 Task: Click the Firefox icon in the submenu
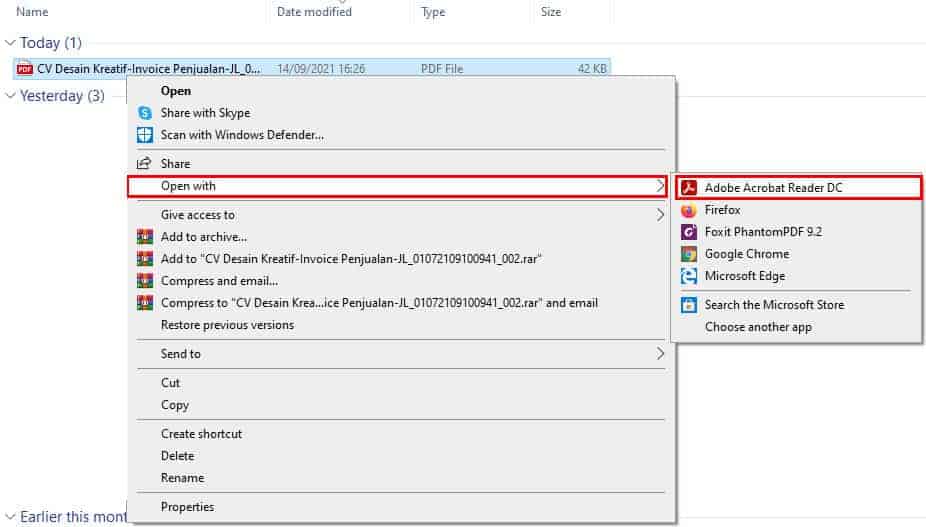tap(689, 210)
